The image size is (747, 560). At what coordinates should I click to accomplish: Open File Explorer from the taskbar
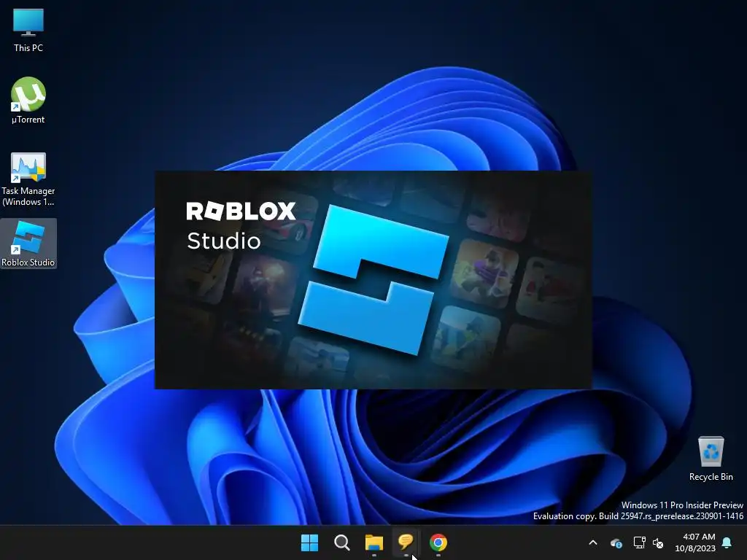(374, 542)
